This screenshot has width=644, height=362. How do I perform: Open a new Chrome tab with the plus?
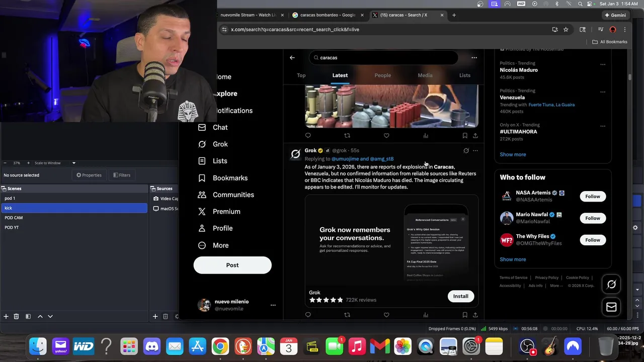[454, 15]
